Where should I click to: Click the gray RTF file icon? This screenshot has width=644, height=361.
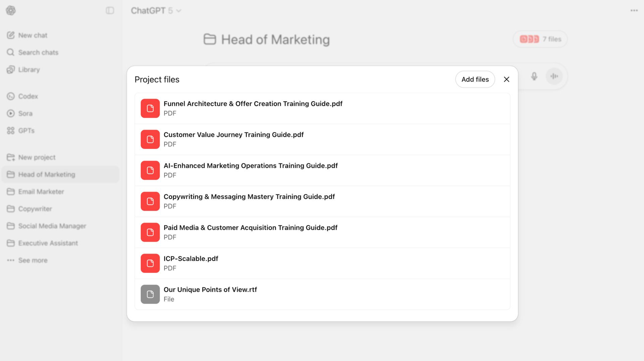(x=150, y=294)
